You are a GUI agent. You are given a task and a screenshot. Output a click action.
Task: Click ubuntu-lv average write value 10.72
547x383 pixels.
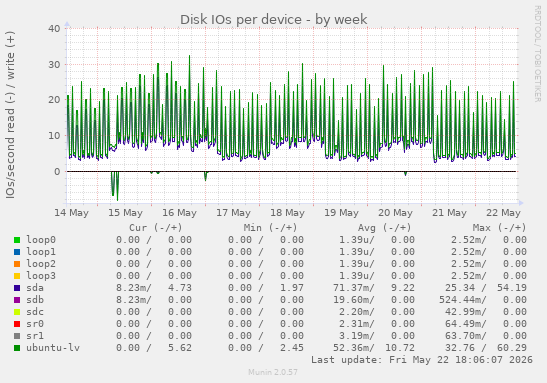[400, 348]
